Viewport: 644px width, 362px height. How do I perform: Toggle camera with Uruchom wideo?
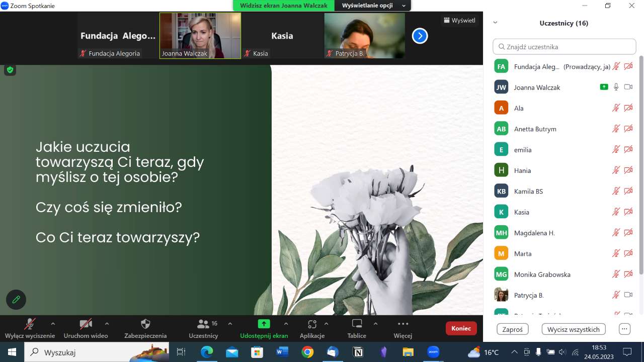click(x=86, y=324)
